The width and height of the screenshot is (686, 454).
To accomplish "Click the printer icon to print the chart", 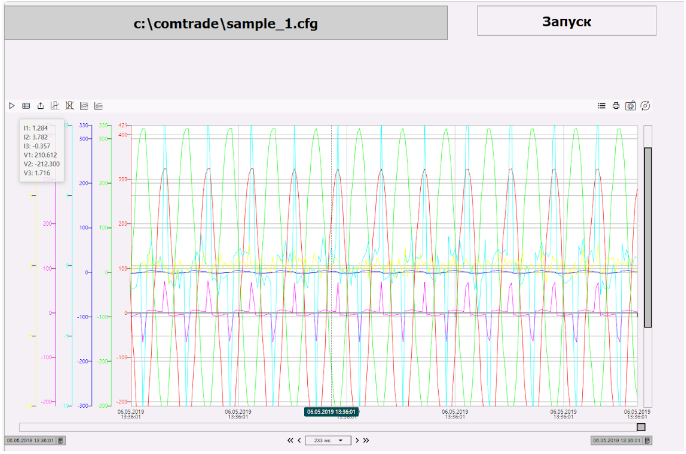I will [616, 105].
